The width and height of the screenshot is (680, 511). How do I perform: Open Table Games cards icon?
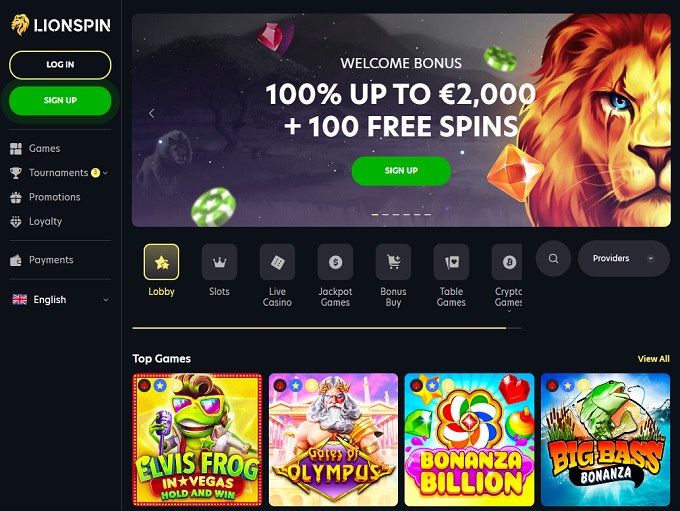point(451,262)
